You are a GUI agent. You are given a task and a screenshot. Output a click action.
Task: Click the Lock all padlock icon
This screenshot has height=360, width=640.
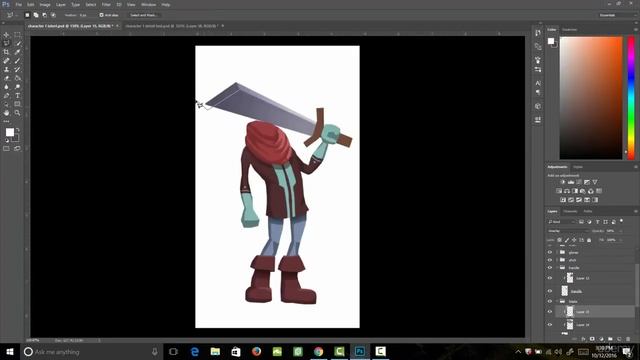tap(589, 240)
